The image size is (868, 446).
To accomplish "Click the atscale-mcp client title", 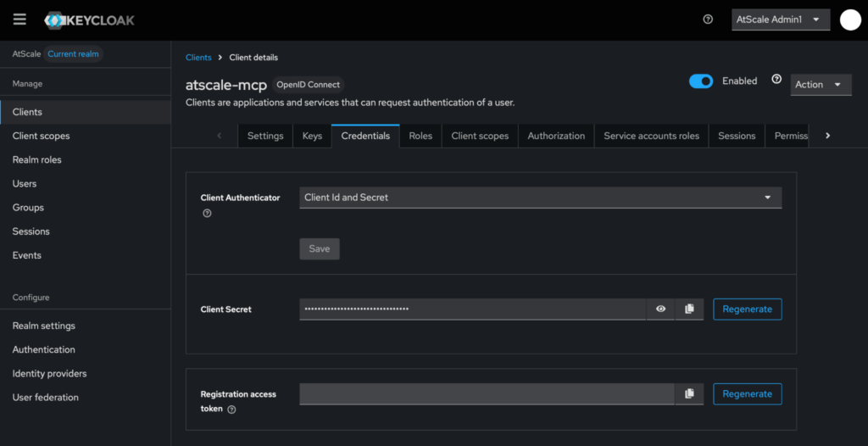I will pyautogui.click(x=226, y=85).
